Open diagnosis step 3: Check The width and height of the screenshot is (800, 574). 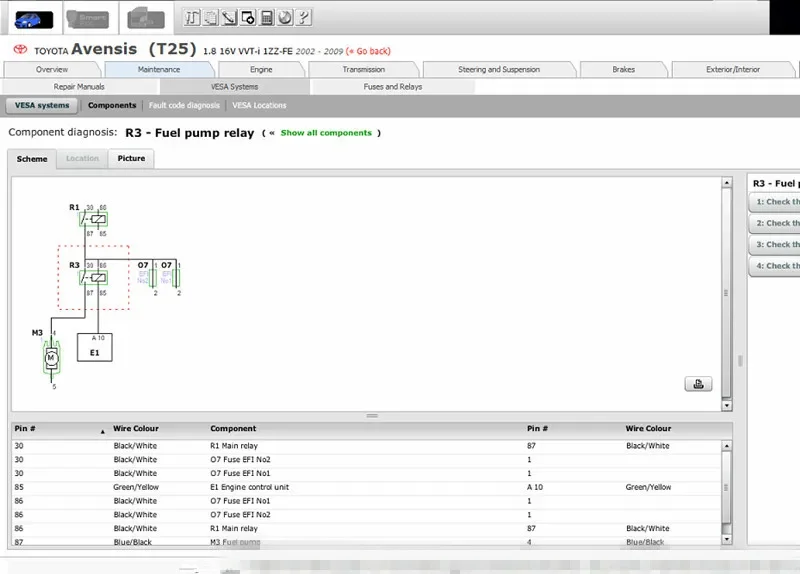(x=774, y=245)
